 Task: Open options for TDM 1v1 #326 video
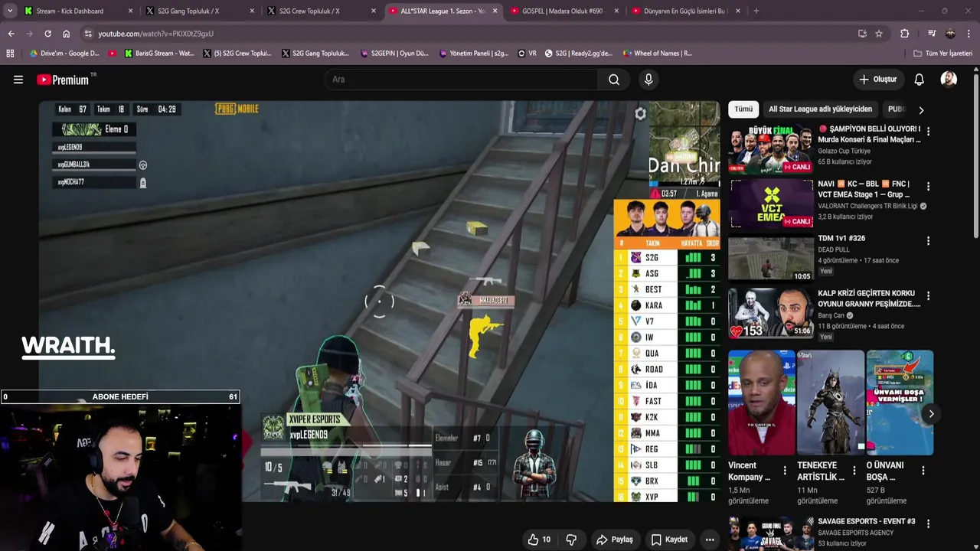pyautogui.click(x=928, y=241)
